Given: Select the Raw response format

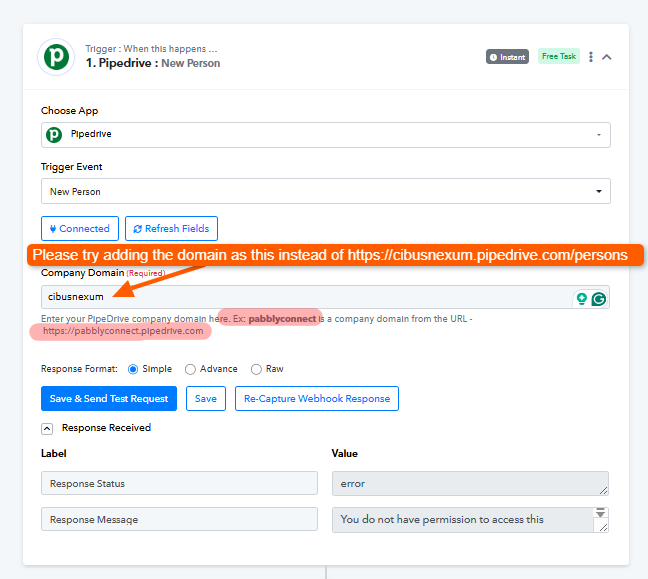Looking at the screenshot, I should tap(256, 369).
